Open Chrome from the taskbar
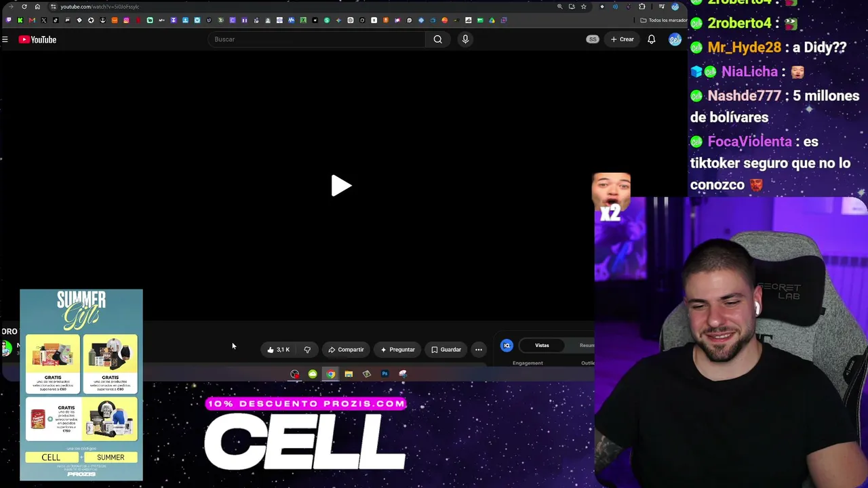The image size is (868, 488). [330, 374]
